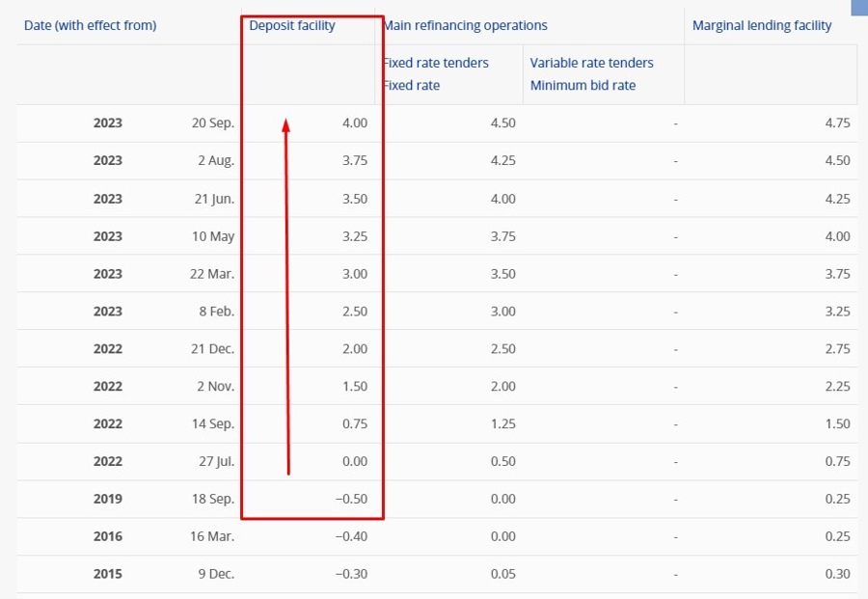Viewport: 868px width, 599px height.
Task: Click the 'Fixed rate tenders' subheader
Action: pyautogui.click(x=436, y=63)
